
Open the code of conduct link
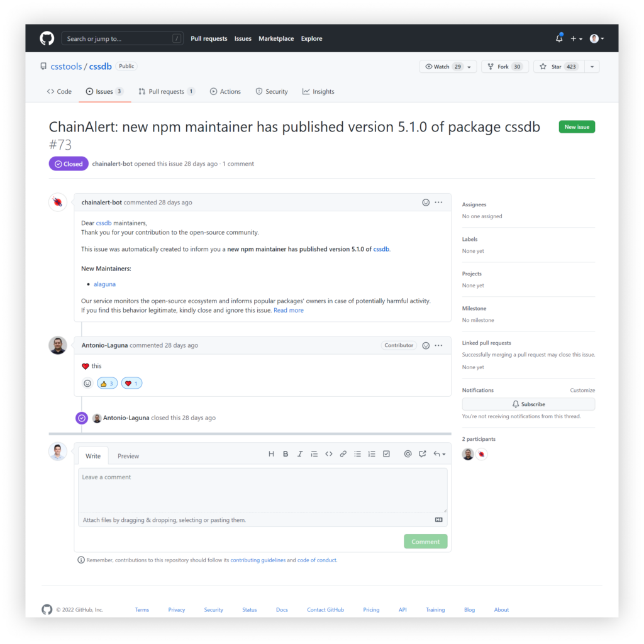317,560
